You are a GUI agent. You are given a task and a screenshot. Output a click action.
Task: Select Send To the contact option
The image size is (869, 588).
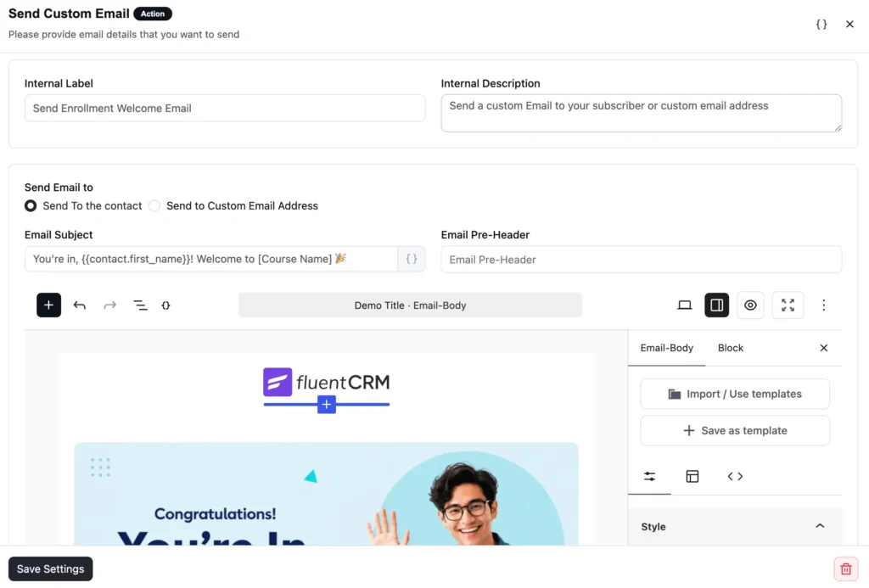point(83,205)
